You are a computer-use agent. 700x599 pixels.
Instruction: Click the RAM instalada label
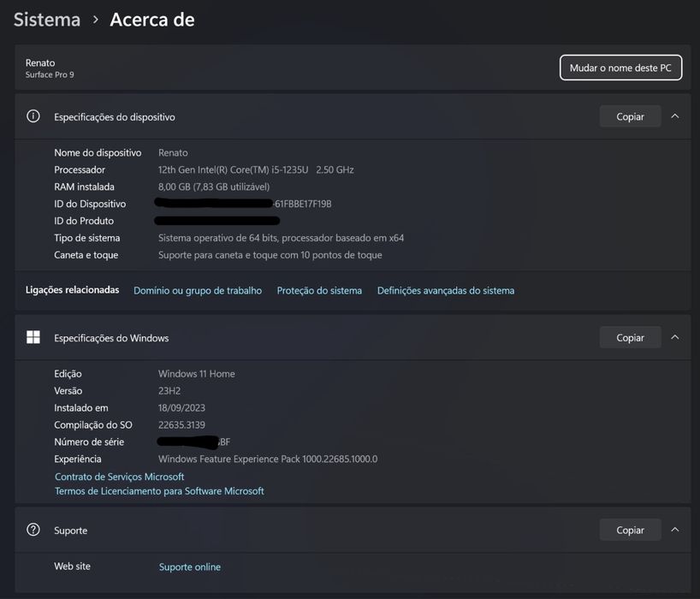pos(85,187)
